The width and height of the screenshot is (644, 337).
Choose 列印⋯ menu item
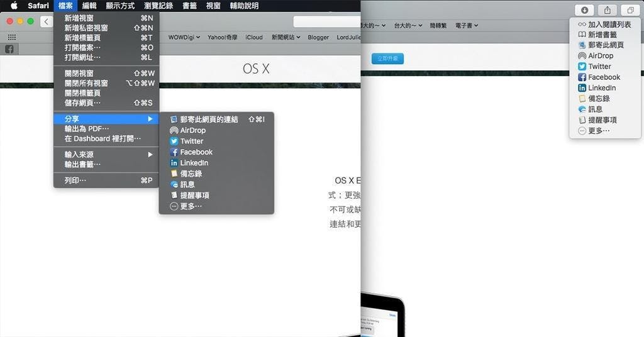coord(106,180)
